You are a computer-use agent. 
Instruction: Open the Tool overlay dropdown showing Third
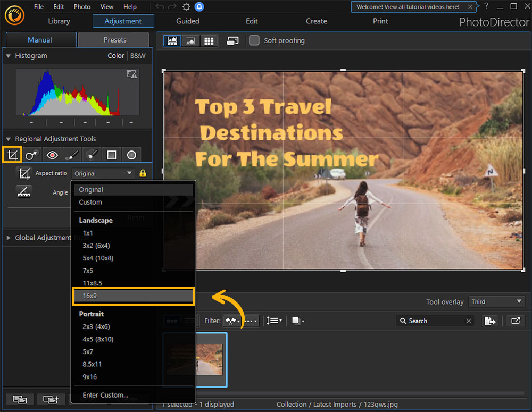496,301
